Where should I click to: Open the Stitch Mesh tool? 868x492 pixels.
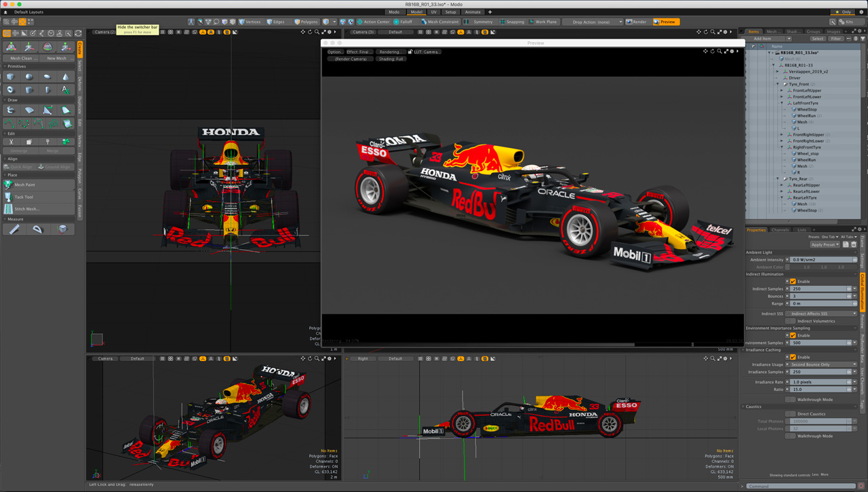(39, 209)
